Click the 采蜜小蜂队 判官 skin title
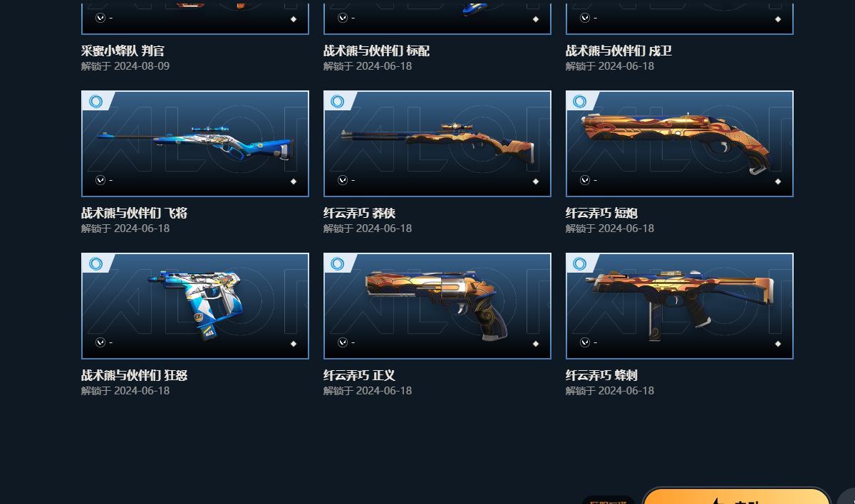 coord(123,51)
